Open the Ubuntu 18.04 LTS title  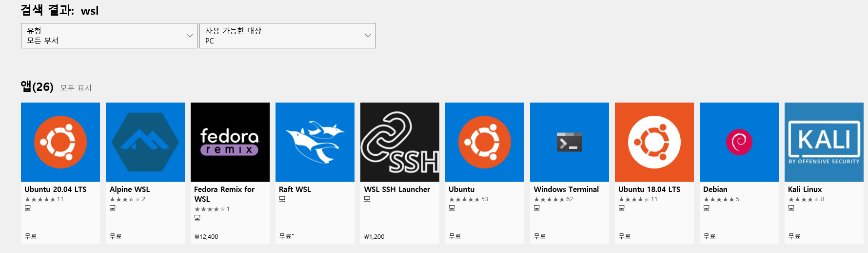tap(650, 190)
